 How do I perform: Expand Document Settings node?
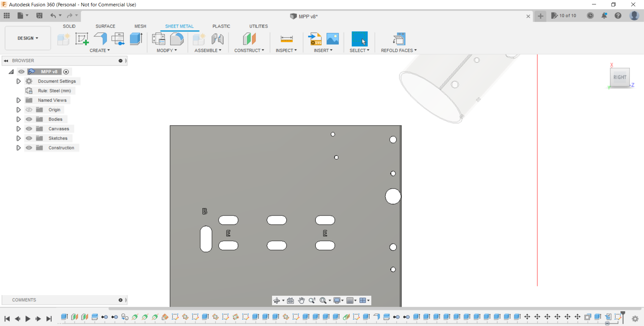coord(18,81)
